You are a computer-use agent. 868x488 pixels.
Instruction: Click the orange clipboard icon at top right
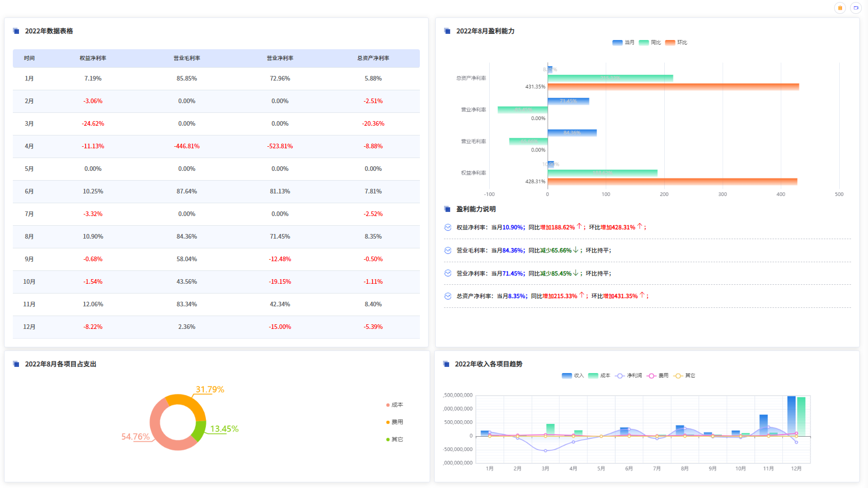[x=840, y=8]
